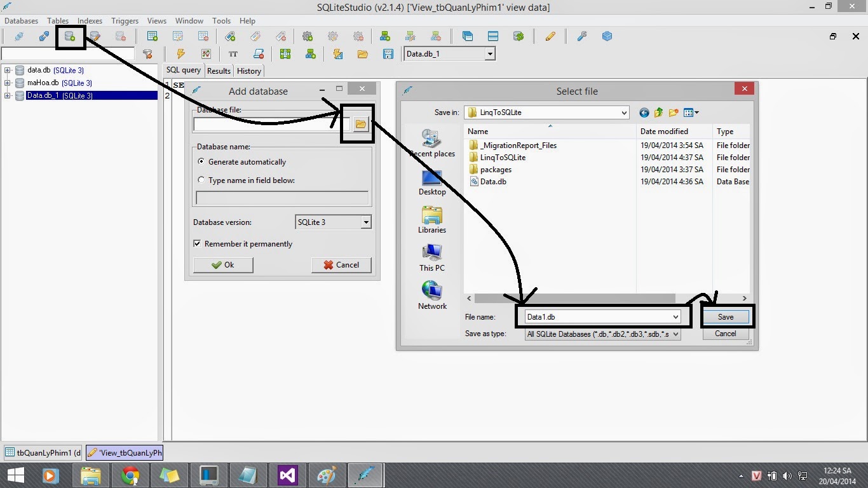This screenshot has height=488, width=868.
Task: Click the browse folder icon in Add database
Action: (x=361, y=124)
